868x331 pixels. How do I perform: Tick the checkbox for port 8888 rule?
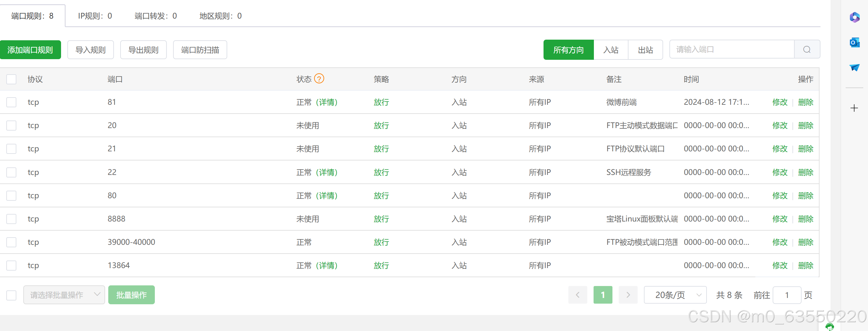11,219
